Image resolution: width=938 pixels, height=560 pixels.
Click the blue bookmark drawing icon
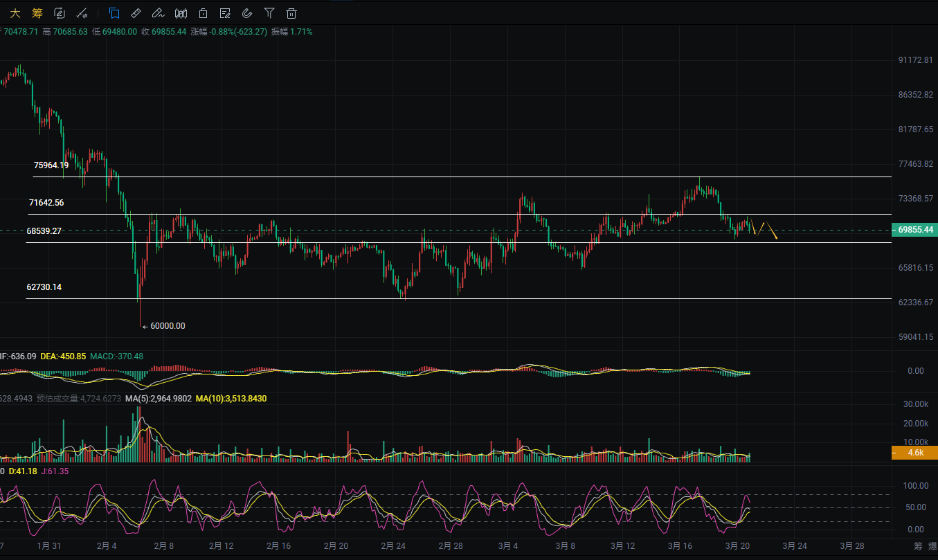[x=114, y=12]
